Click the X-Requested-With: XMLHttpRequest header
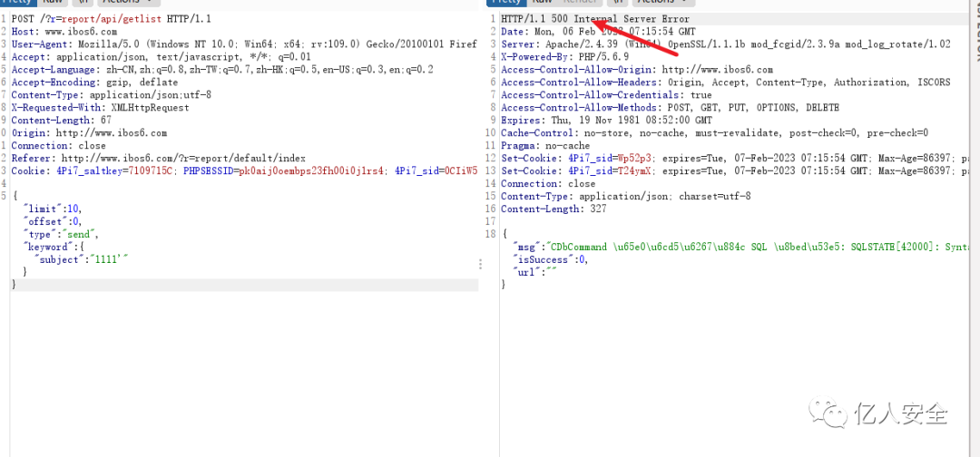980x457 pixels. pyautogui.click(x=100, y=107)
